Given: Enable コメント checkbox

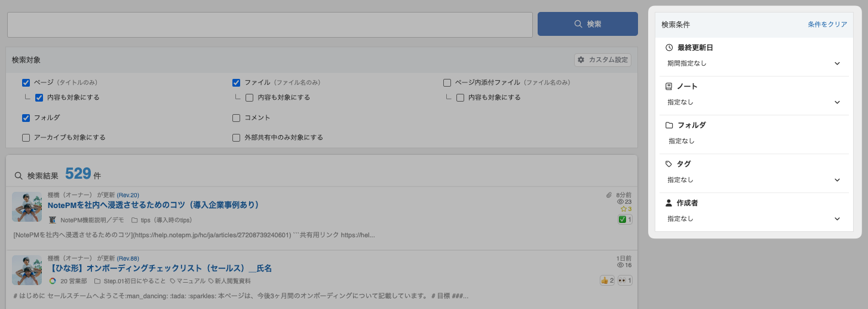Looking at the screenshot, I should [x=236, y=118].
